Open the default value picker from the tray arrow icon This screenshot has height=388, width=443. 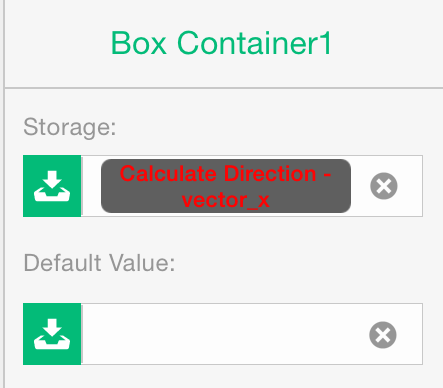point(52,334)
